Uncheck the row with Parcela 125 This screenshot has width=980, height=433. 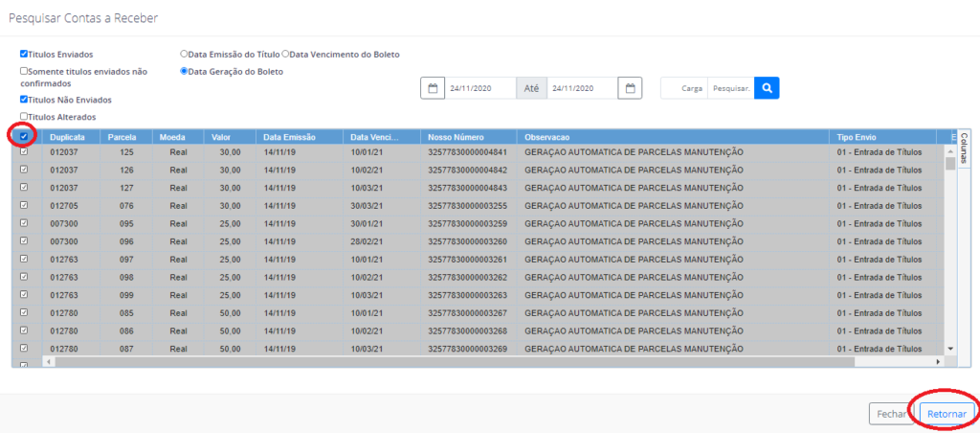[24, 151]
